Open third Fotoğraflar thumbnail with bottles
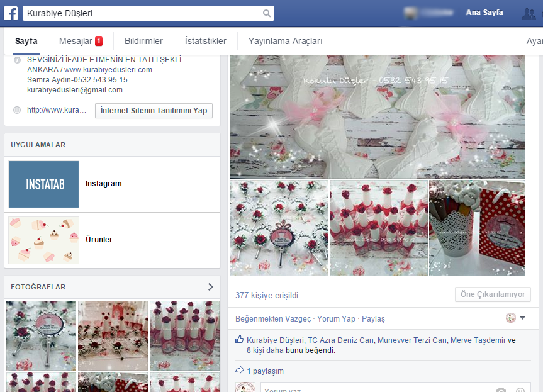The height and width of the screenshot is (392, 543). (x=184, y=335)
